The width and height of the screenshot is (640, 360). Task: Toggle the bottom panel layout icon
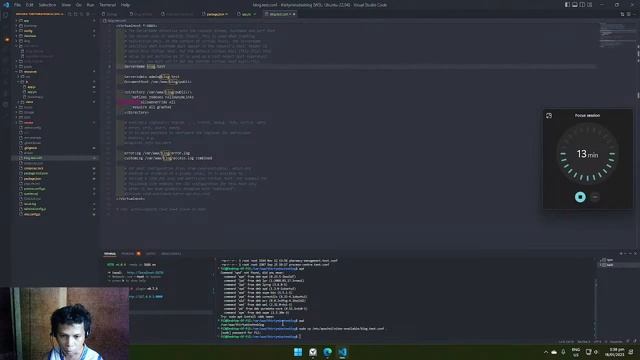pos(575,5)
